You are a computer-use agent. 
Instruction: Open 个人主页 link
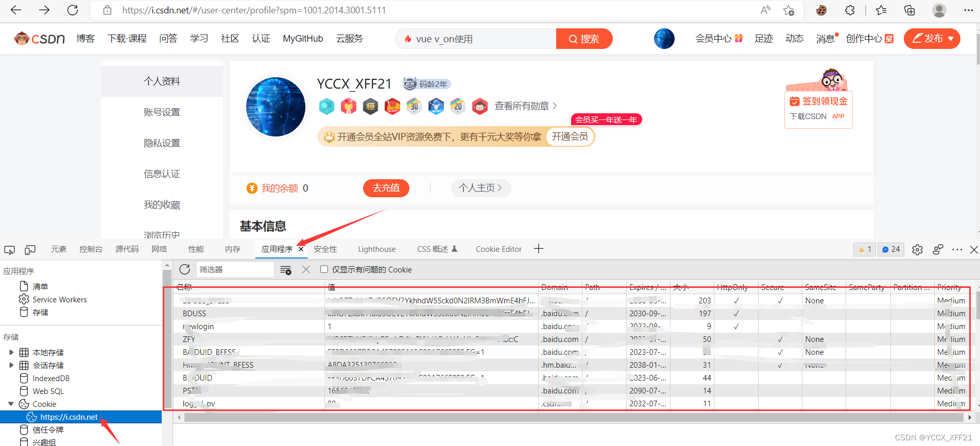tap(480, 188)
